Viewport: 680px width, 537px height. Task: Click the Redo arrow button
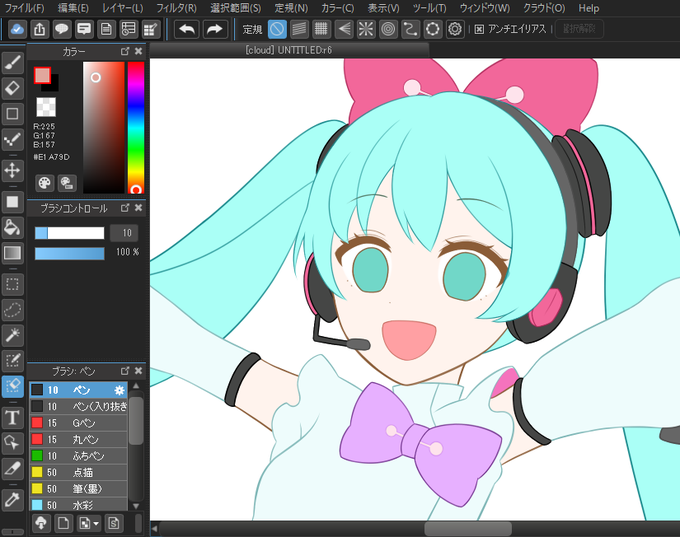tap(215, 29)
